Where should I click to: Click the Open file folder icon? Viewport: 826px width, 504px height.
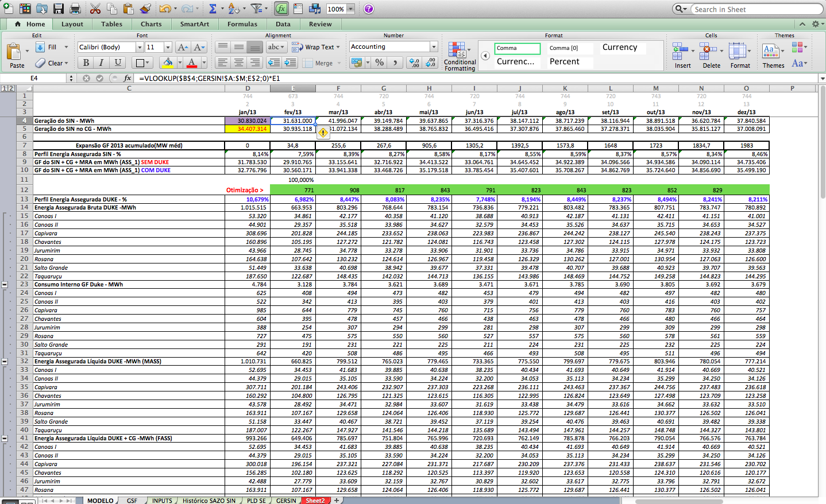[x=42, y=9]
